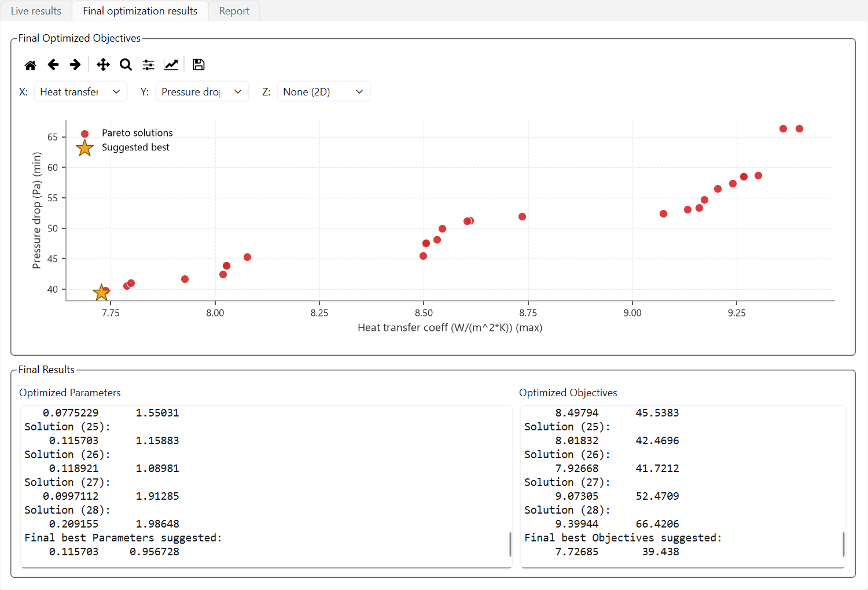
Task: Go forward to next plot view
Action: tap(75, 65)
